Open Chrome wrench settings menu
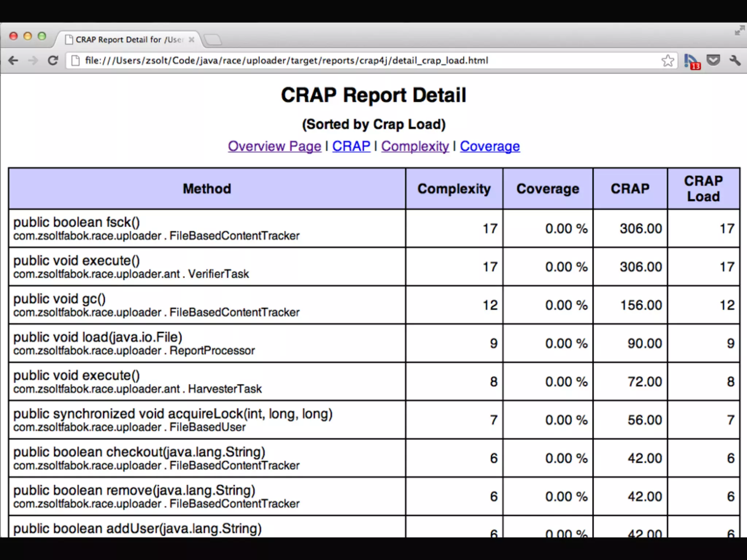This screenshot has width=747, height=560. [735, 61]
